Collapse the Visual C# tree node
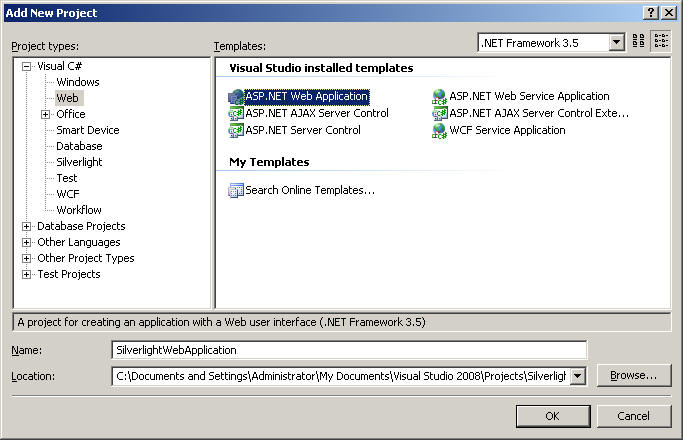This screenshot has height=440, width=683. pos(27,67)
